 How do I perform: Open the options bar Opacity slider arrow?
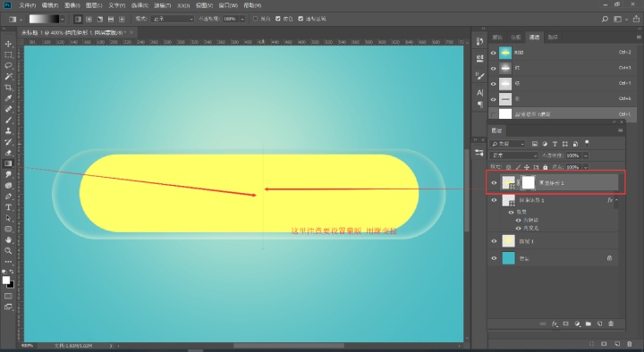coord(241,19)
